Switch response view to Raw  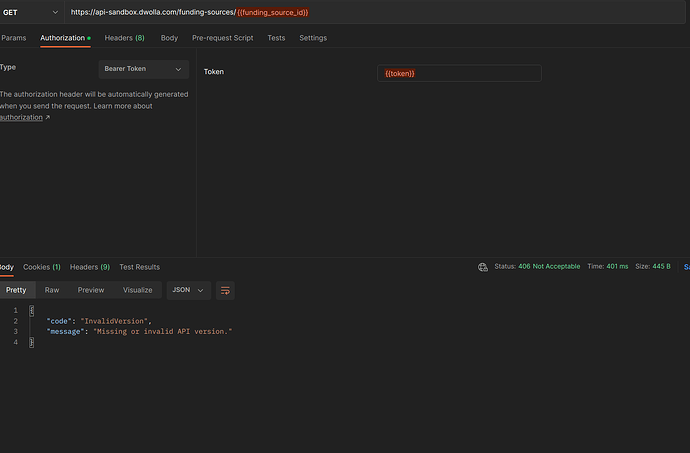[x=52, y=290]
